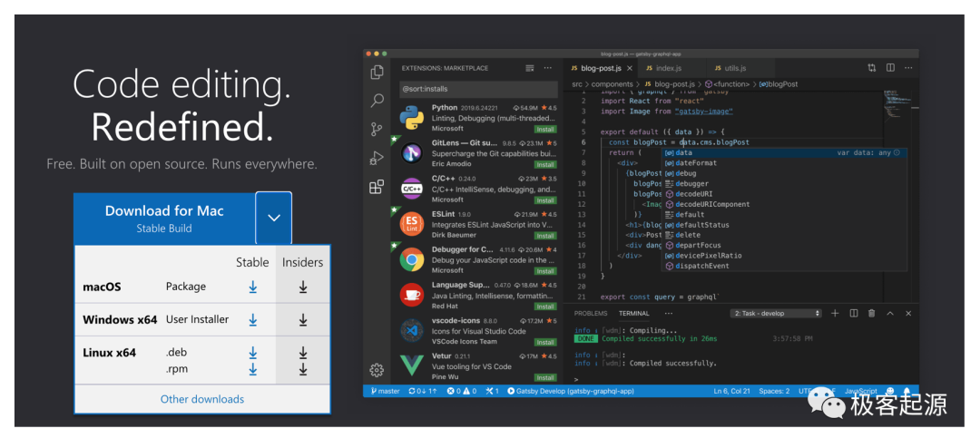Select the Vetur extension logo
Viewport: 980px width, 448px height.
412,366
